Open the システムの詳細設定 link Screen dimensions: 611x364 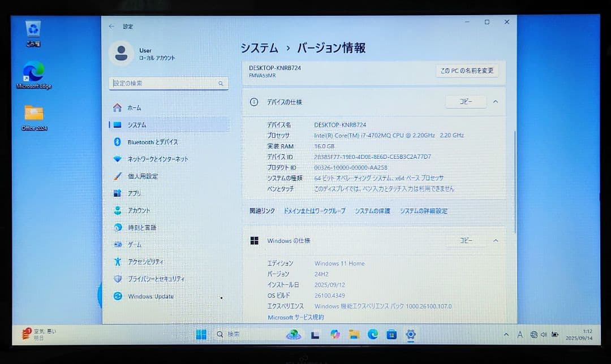424,210
